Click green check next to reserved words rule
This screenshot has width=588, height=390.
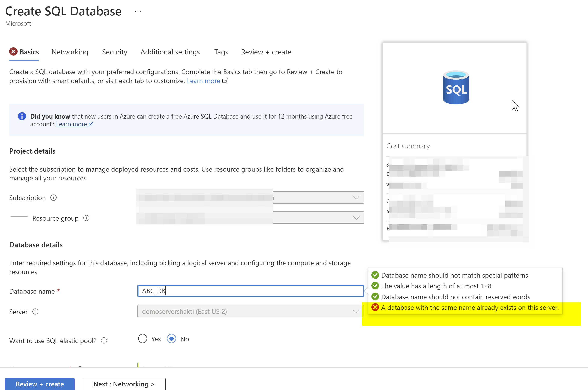pos(375,297)
